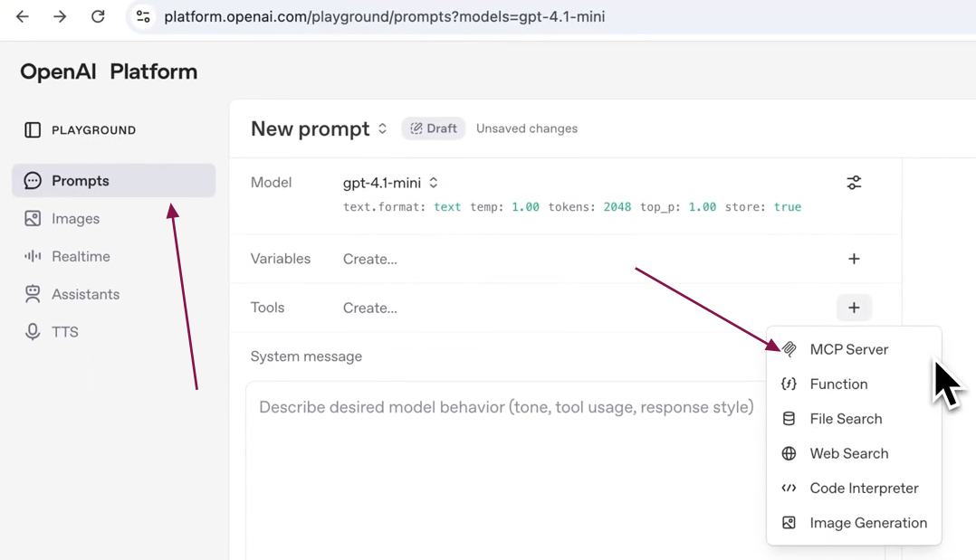Image resolution: width=976 pixels, height=560 pixels.
Task: Open model settings sliders icon
Action: [854, 183]
